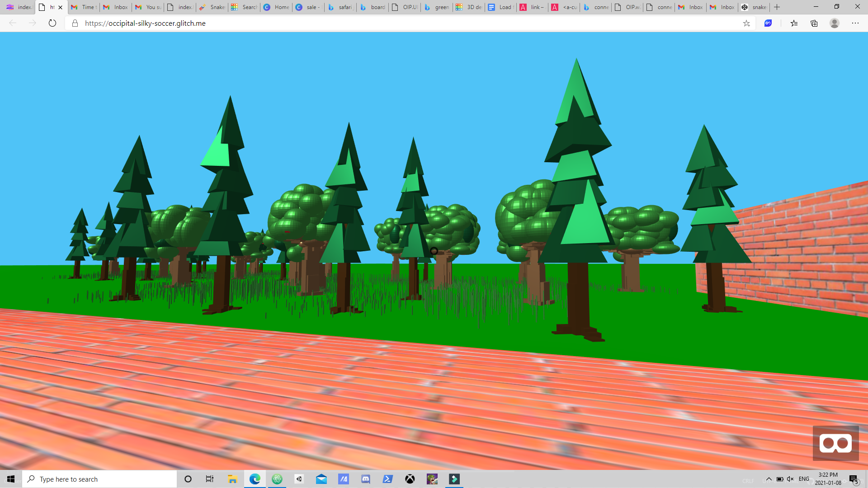View site information via lock icon
Image resolution: width=868 pixels, height=488 pixels.
click(x=75, y=23)
